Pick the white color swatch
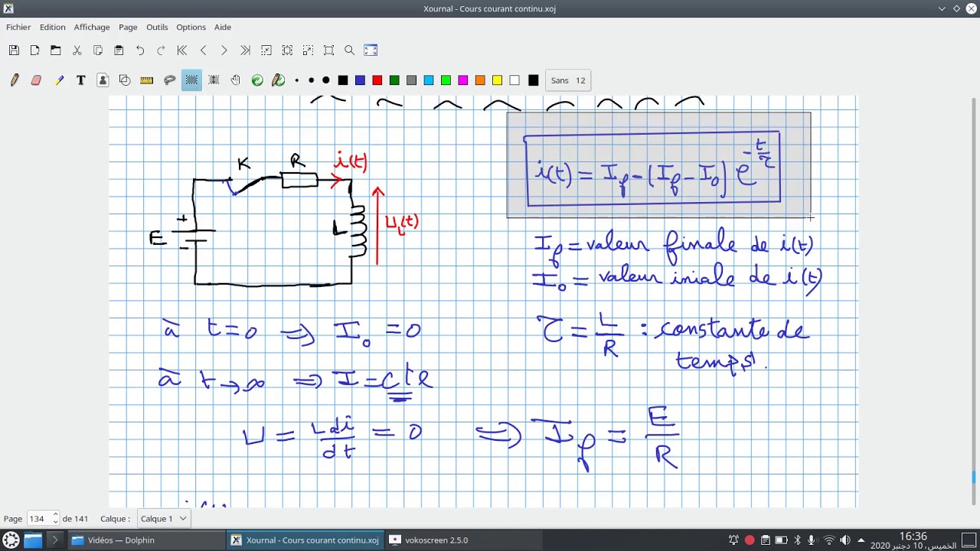The height and width of the screenshot is (551, 980). pyautogui.click(x=514, y=80)
